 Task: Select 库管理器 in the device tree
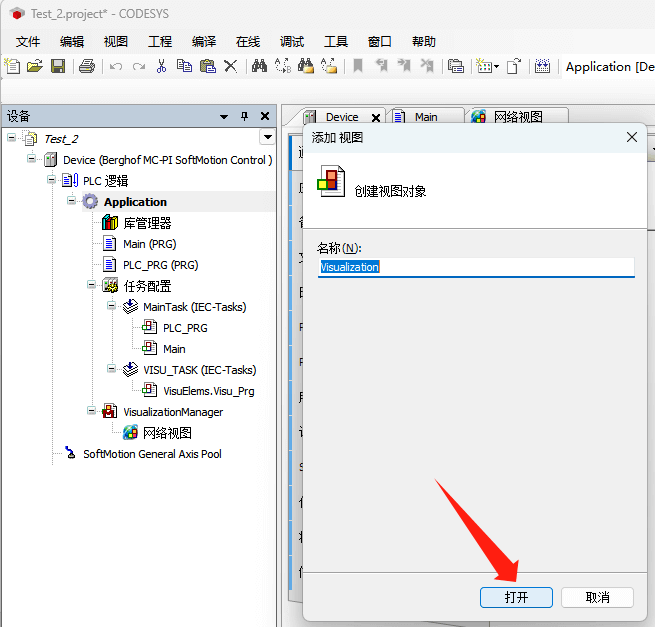tap(147, 223)
